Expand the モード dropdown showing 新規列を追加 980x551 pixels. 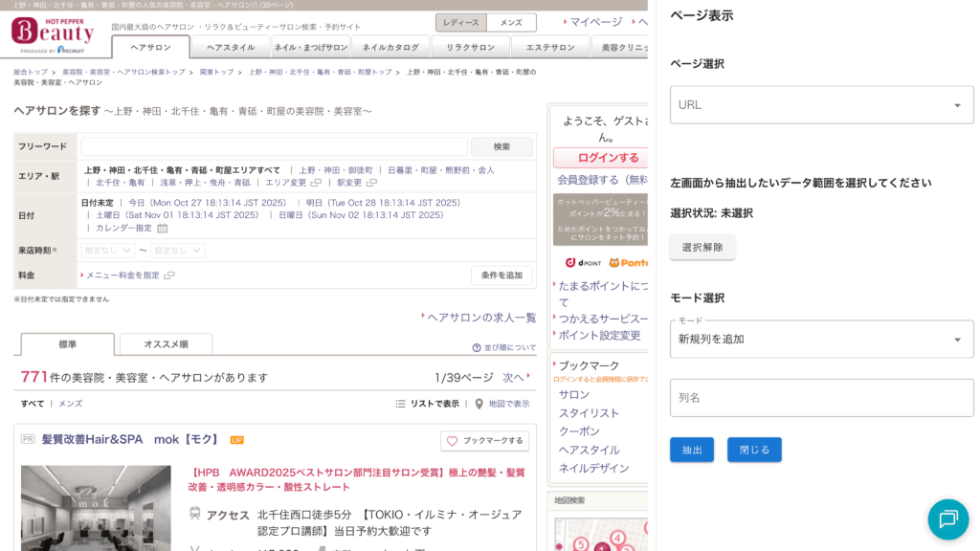821,340
